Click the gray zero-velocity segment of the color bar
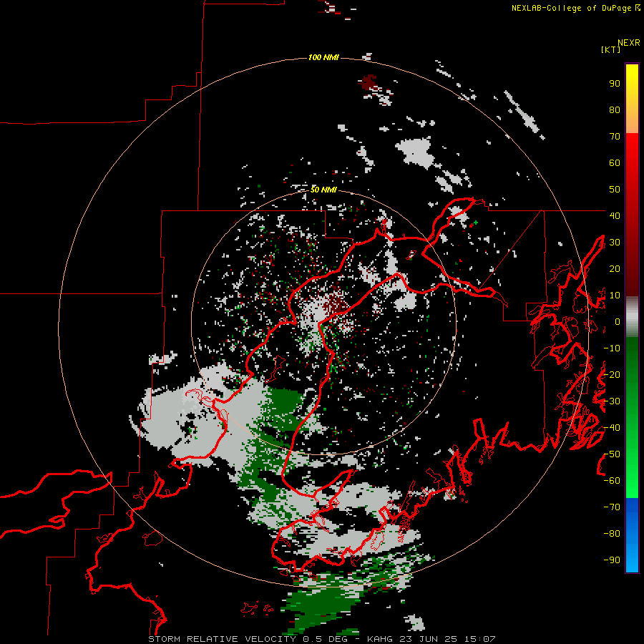The height and width of the screenshot is (644, 644). pos(632,317)
